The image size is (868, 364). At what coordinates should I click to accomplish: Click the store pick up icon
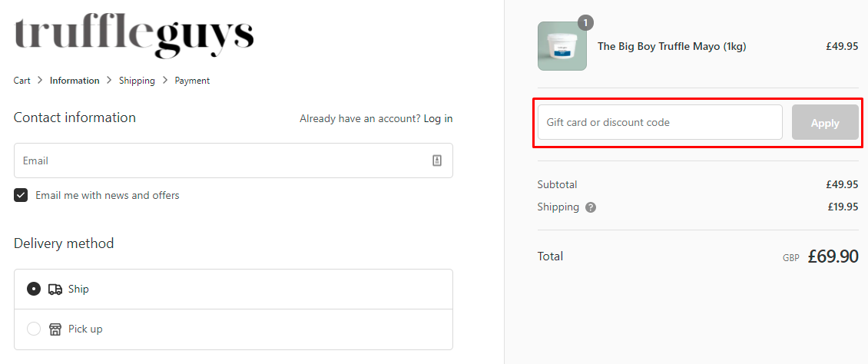pyautogui.click(x=55, y=329)
